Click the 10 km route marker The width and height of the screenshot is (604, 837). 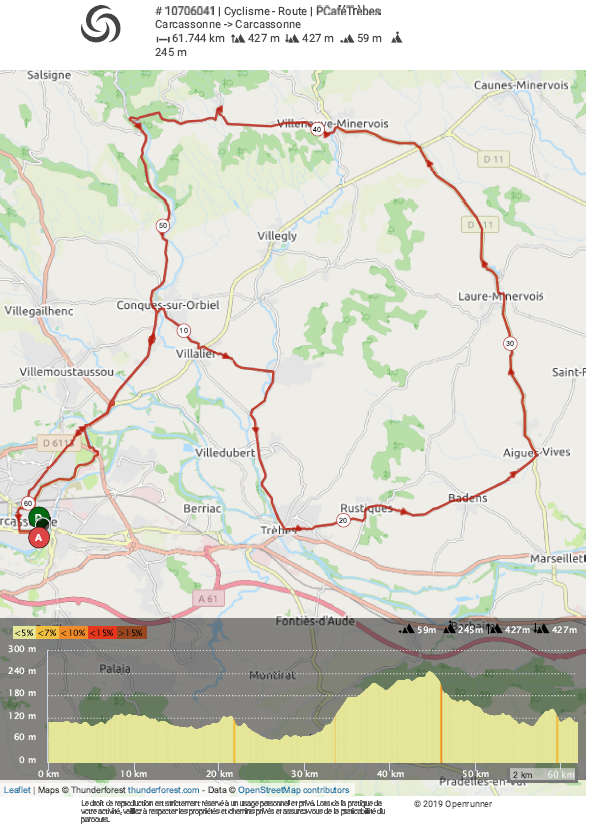pos(182,330)
